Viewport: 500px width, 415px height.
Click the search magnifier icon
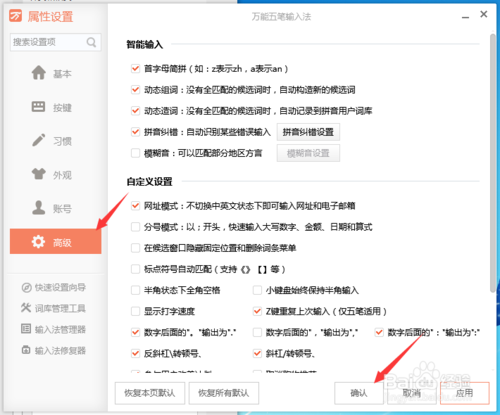91,42
